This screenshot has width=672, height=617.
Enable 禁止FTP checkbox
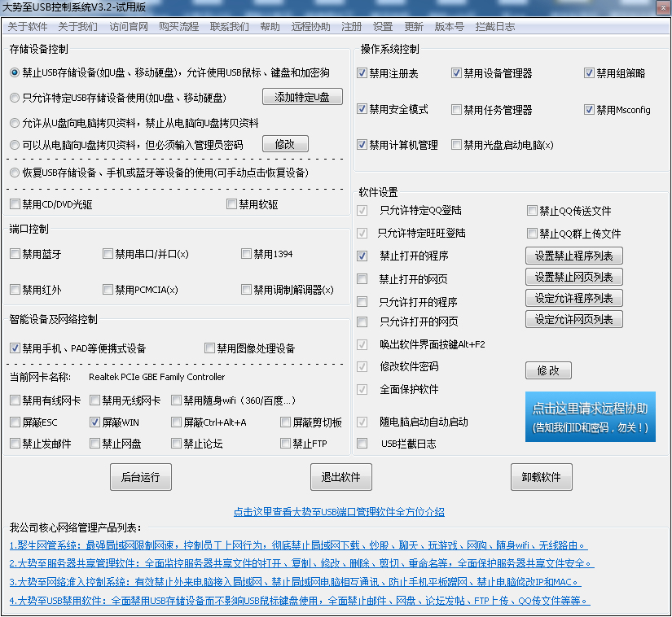point(285,443)
